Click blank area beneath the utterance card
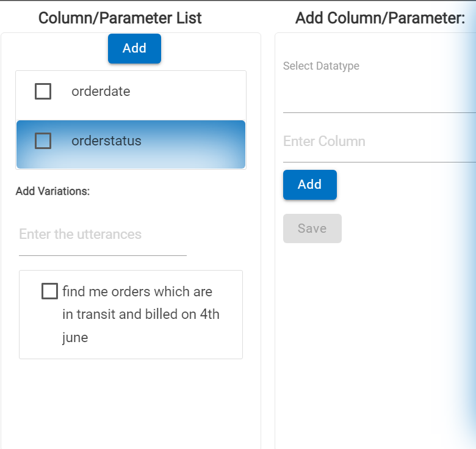The image size is (476, 449). tap(131, 403)
